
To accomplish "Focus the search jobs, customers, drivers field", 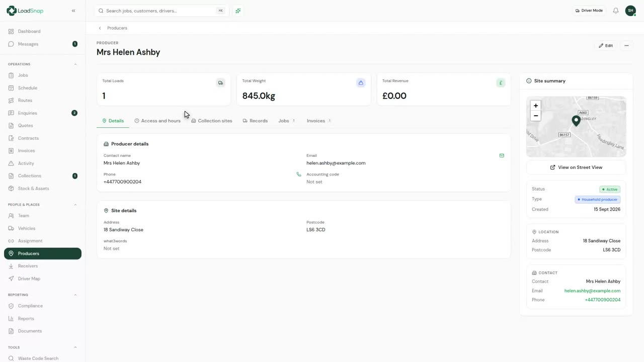I will (162, 11).
